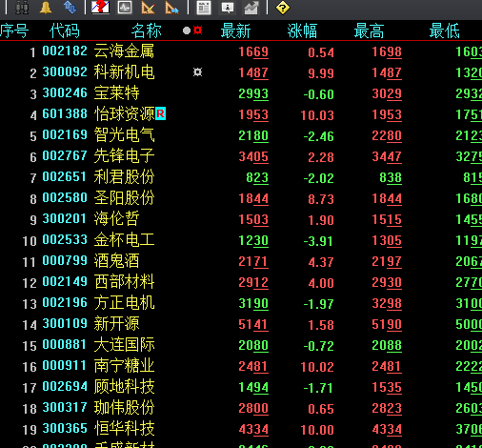Select stock 方正电机
The height and width of the screenshot is (448, 482).
(124, 303)
